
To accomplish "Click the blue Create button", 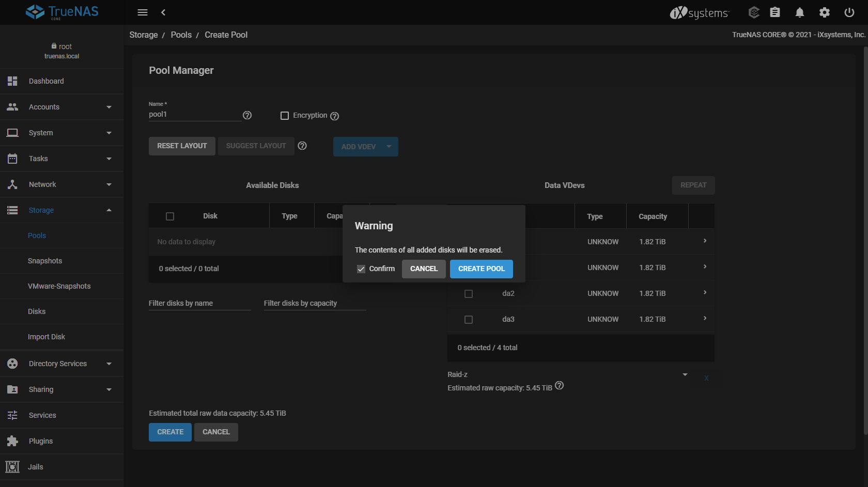I will point(170,432).
